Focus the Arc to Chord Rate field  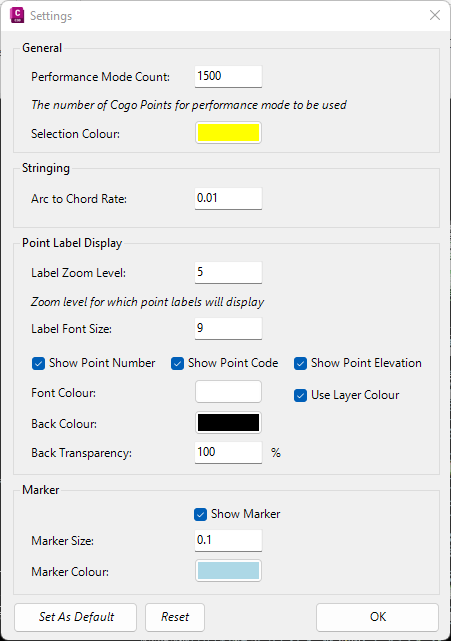[x=228, y=199]
